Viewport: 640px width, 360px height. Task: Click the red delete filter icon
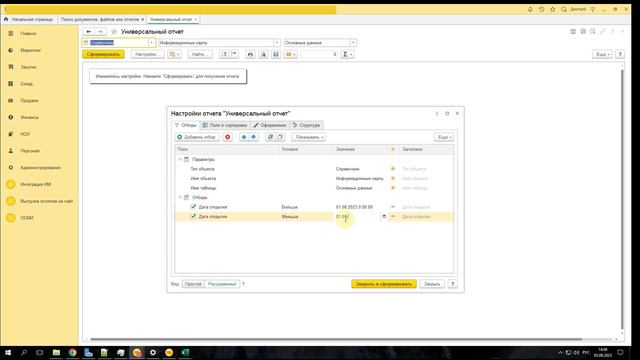pos(228,137)
